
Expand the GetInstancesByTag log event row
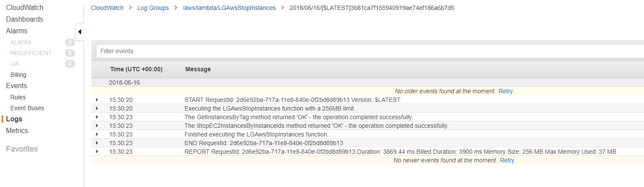pyautogui.click(x=97, y=117)
